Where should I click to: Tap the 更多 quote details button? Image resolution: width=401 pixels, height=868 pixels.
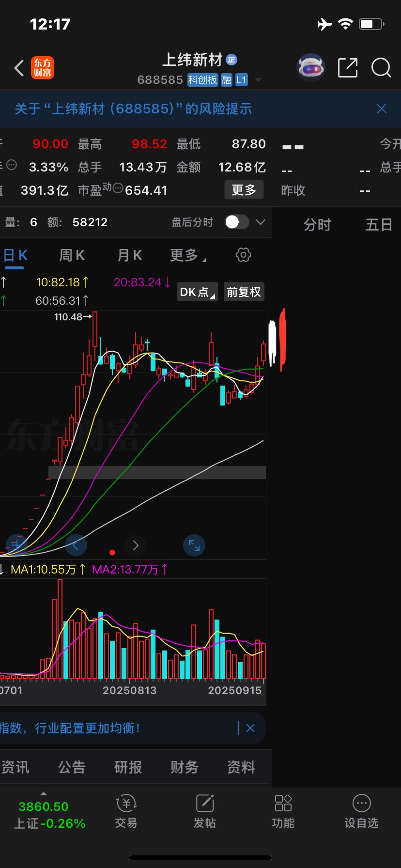point(244,189)
